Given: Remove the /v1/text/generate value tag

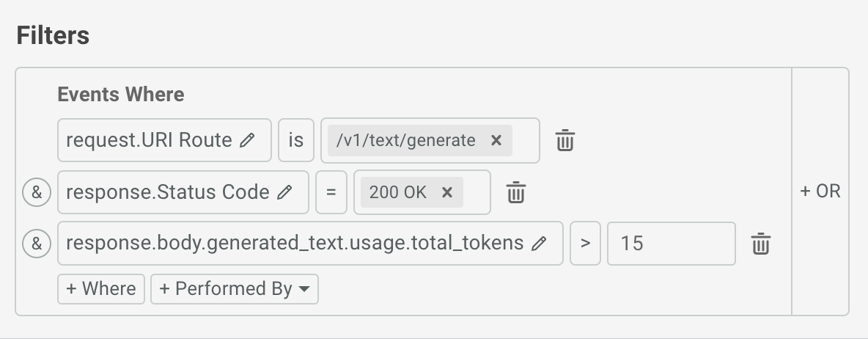Looking at the screenshot, I should [x=496, y=140].
